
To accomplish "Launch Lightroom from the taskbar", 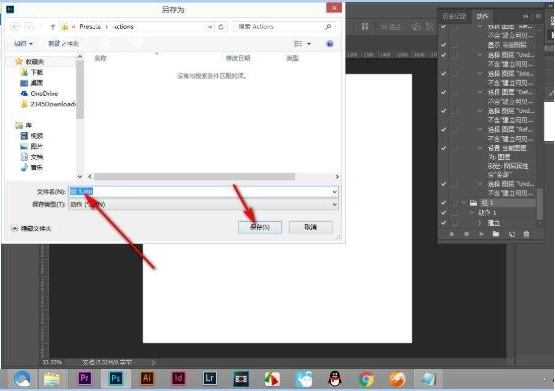I will [210, 379].
